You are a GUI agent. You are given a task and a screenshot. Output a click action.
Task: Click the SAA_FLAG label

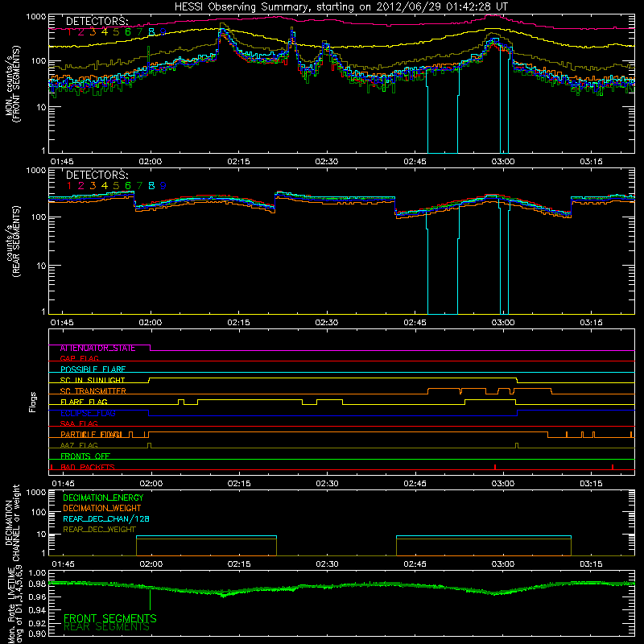pos(79,423)
